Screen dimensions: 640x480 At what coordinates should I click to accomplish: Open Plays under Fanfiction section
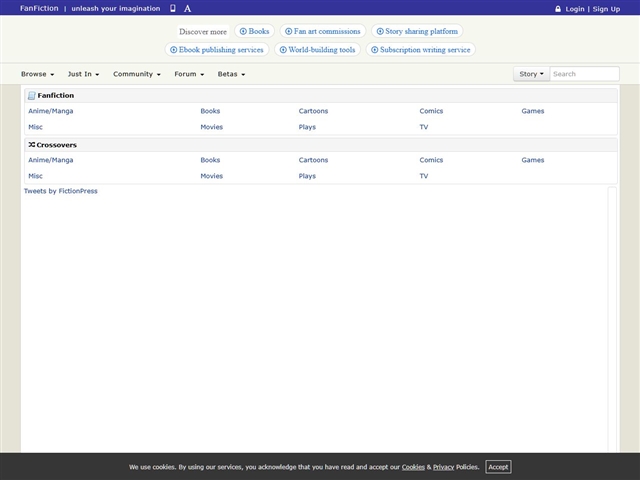[x=307, y=127]
